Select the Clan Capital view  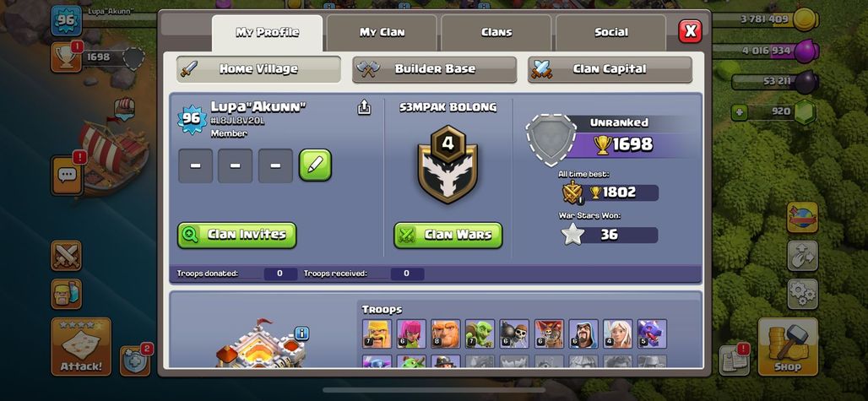point(610,69)
